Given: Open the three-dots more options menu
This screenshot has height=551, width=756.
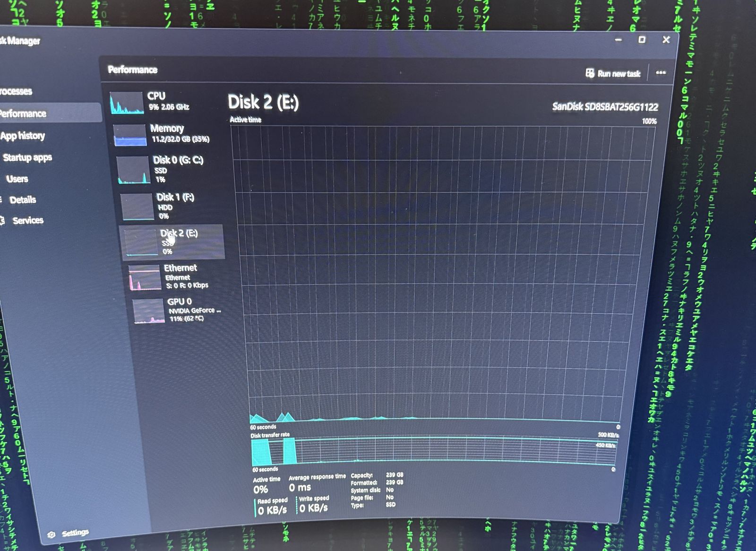Looking at the screenshot, I should pyautogui.click(x=661, y=73).
